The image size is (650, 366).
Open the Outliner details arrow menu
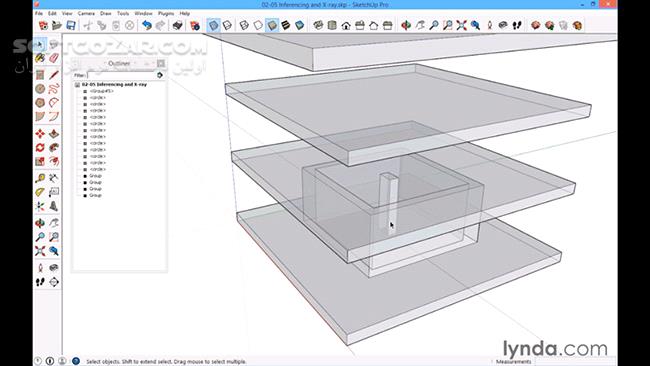tap(160, 75)
